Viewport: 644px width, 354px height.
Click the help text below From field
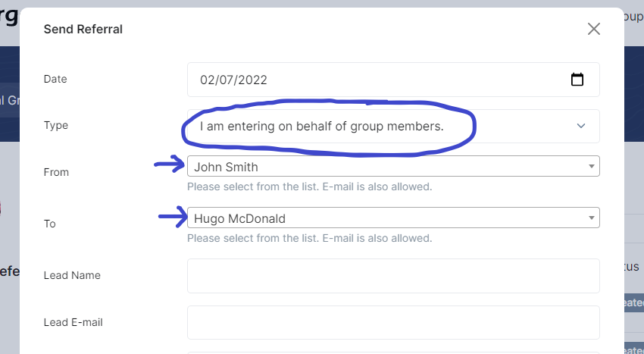pos(309,186)
